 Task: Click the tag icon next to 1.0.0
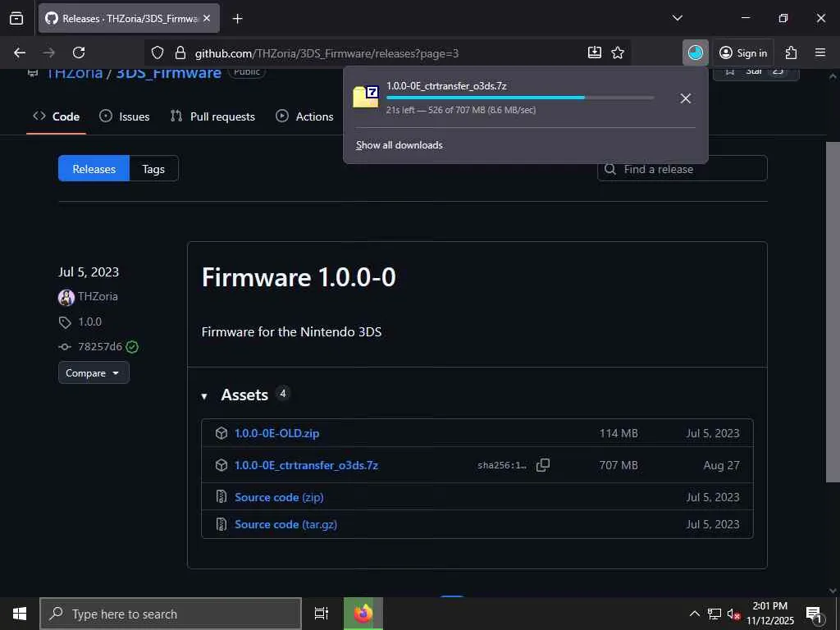click(x=65, y=322)
